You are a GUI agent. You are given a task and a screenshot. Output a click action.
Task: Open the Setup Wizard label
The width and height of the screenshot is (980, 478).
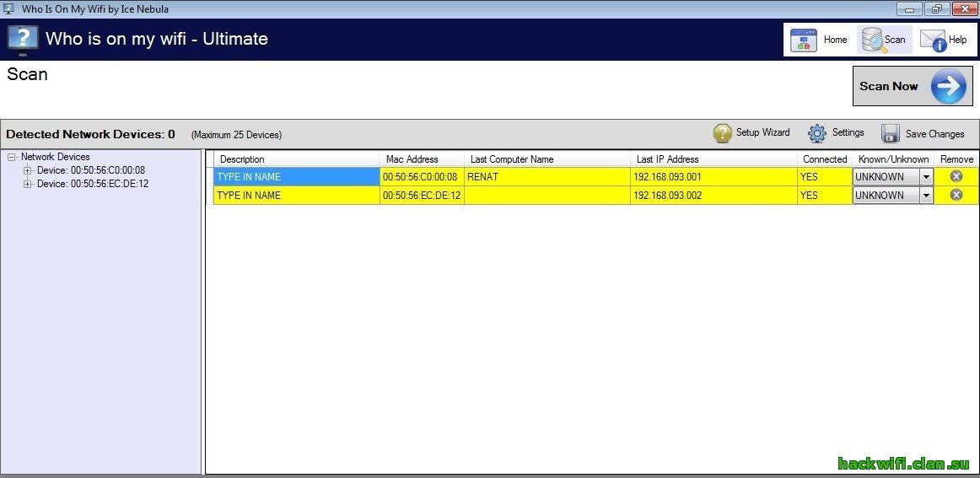point(762,132)
